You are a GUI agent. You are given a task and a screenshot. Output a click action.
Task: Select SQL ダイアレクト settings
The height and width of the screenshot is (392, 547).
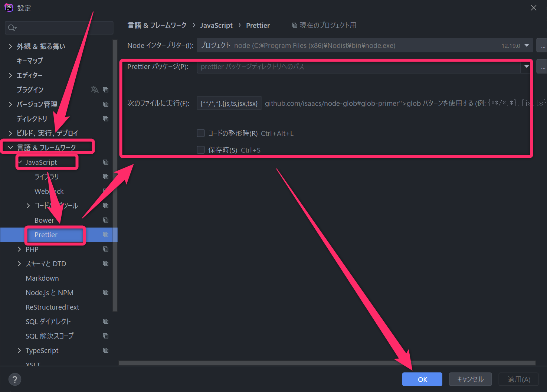tap(48, 321)
